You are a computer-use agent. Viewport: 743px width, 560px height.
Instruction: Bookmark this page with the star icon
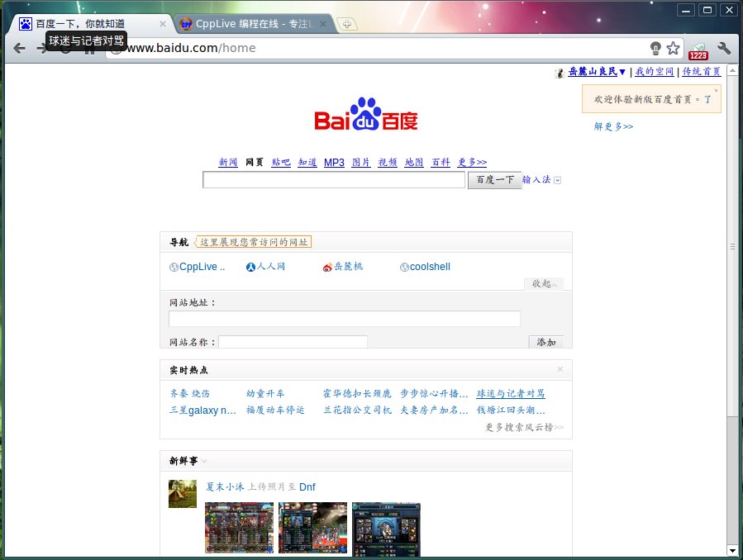pos(673,48)
